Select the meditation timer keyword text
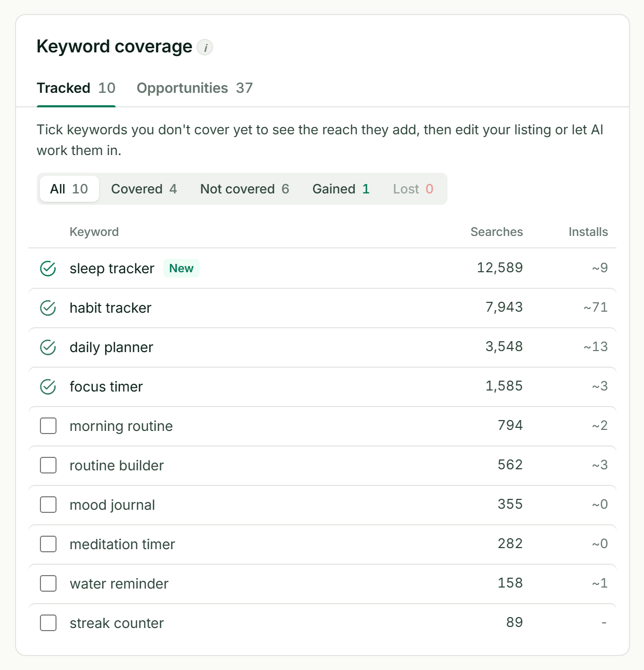Viewport: 644px width, 670px height. [122, 545]
